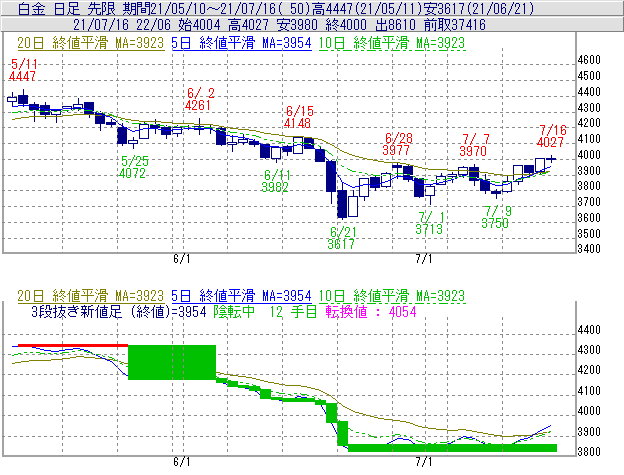This screenshot has width=624, height=475.
Task: Click the 3段抜き新値足 (終値)=3954 text
Action: (119, 311)
